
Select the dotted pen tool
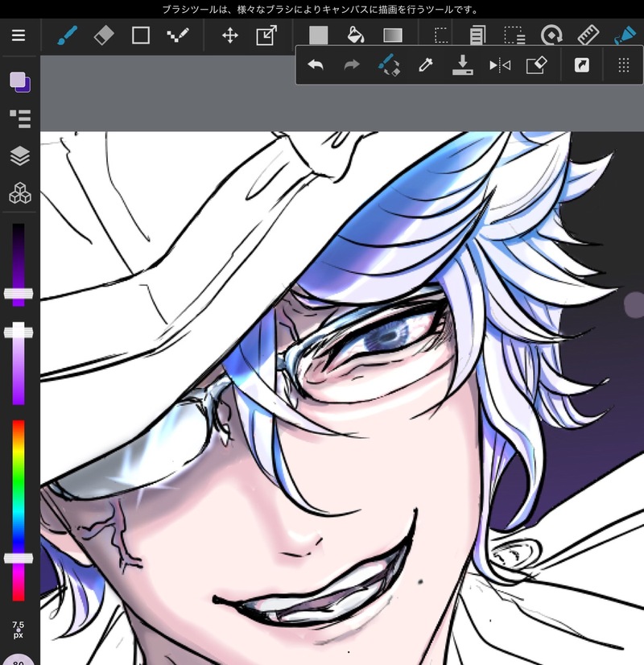[178, 35]
